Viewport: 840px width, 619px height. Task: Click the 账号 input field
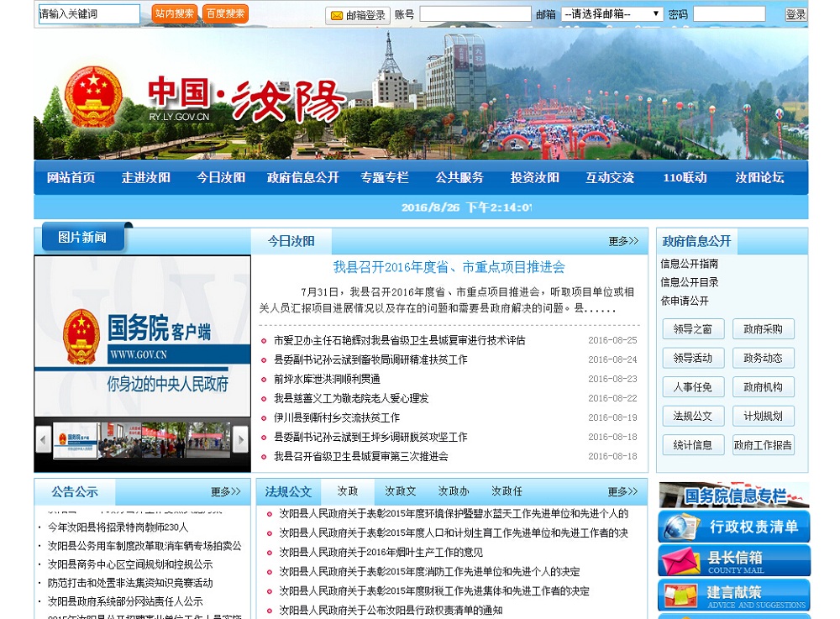click(x=475, y=14)
